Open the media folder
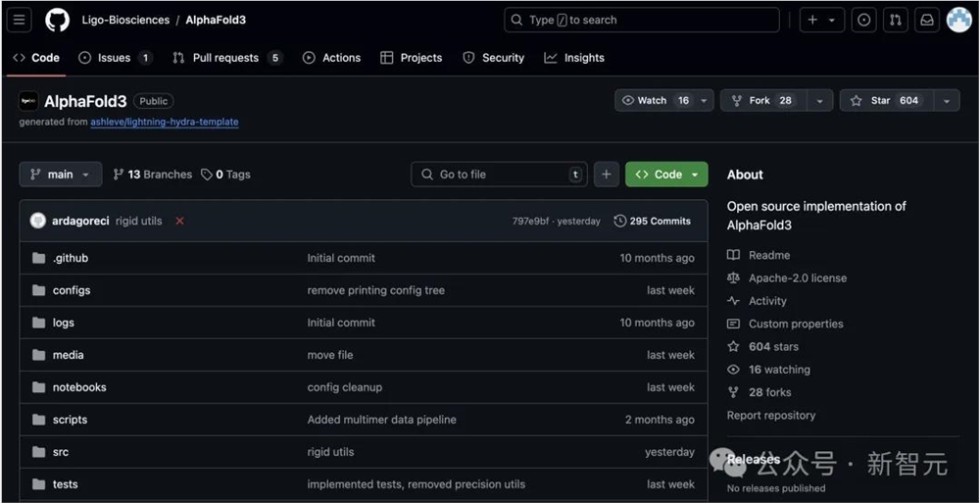 coord(69,355)
